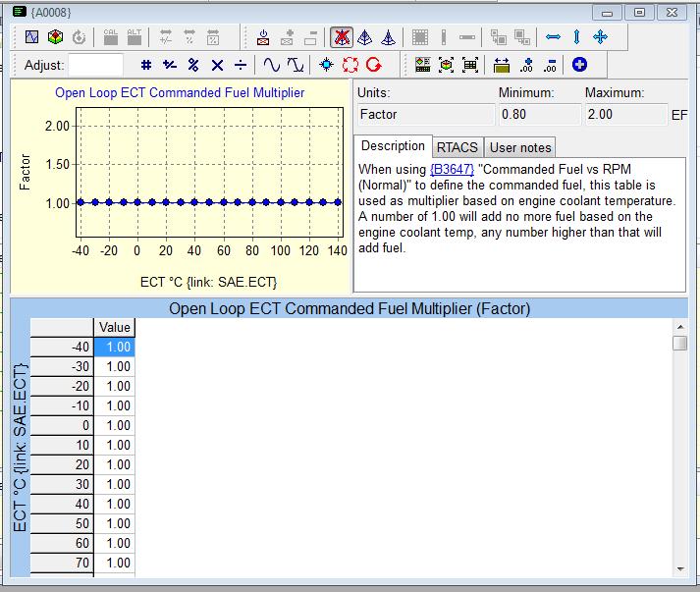The image size is (700, 592).
Task: Click the select all cells grid icon
Action: 420,37
